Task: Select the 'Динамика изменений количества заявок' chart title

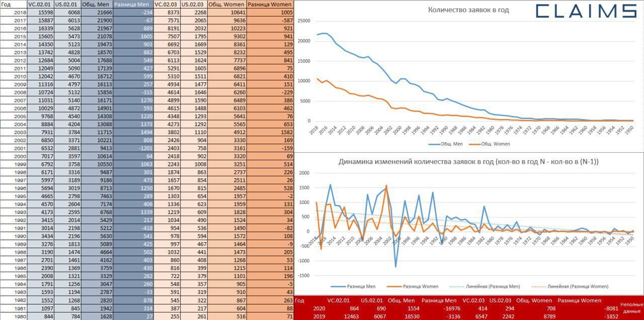Action: click(468, 162)
